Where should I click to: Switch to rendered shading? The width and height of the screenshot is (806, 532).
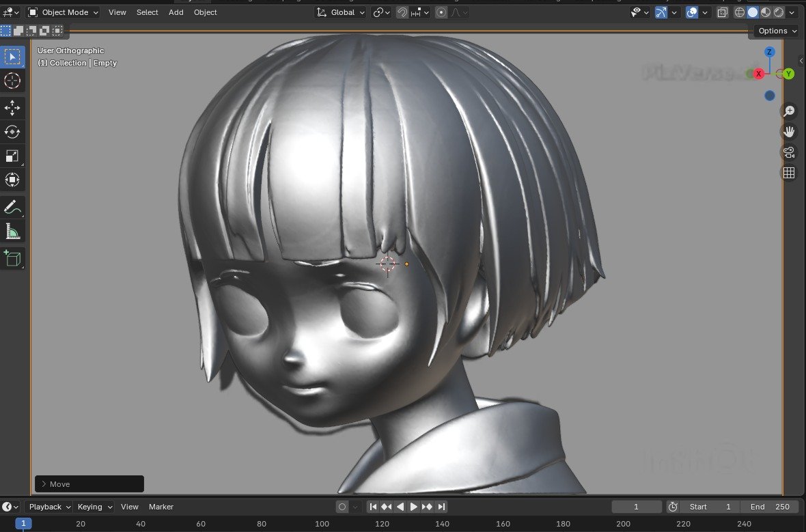point(778,12)
